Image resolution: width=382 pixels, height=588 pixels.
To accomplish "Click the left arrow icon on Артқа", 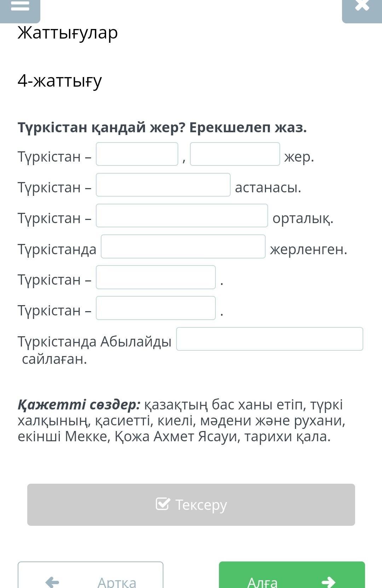I will click(x=52, y=582).
